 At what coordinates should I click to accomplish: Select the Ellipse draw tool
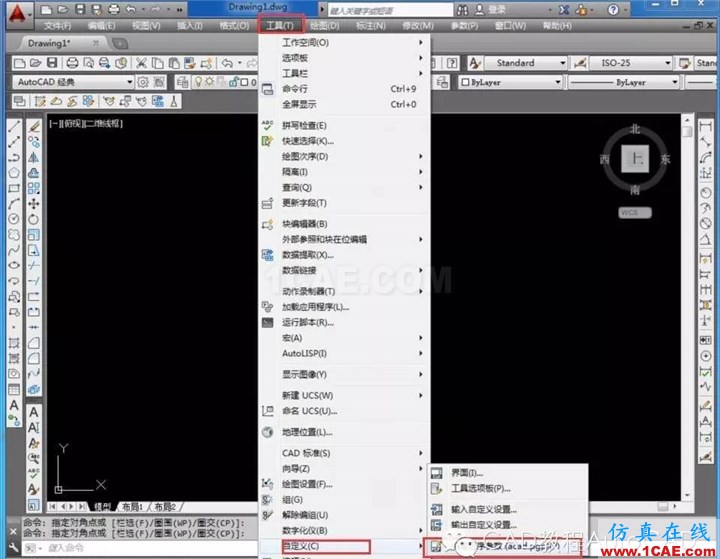(x=14, y=265)
